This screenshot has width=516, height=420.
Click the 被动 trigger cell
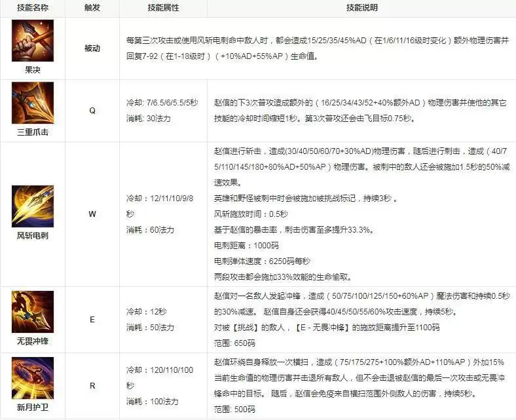pyautogui.click(x=92, y=49)
